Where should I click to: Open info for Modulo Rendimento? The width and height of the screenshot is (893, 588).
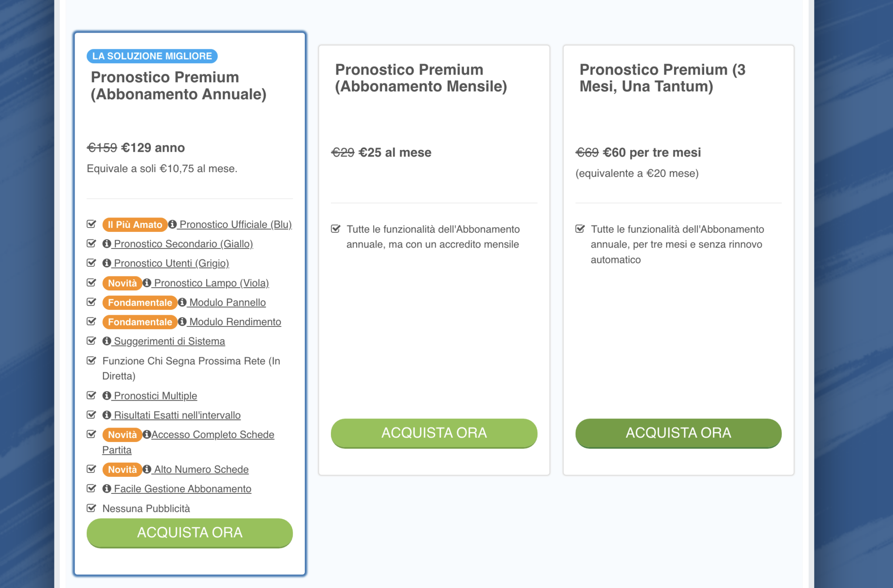(x=183, y=322)
